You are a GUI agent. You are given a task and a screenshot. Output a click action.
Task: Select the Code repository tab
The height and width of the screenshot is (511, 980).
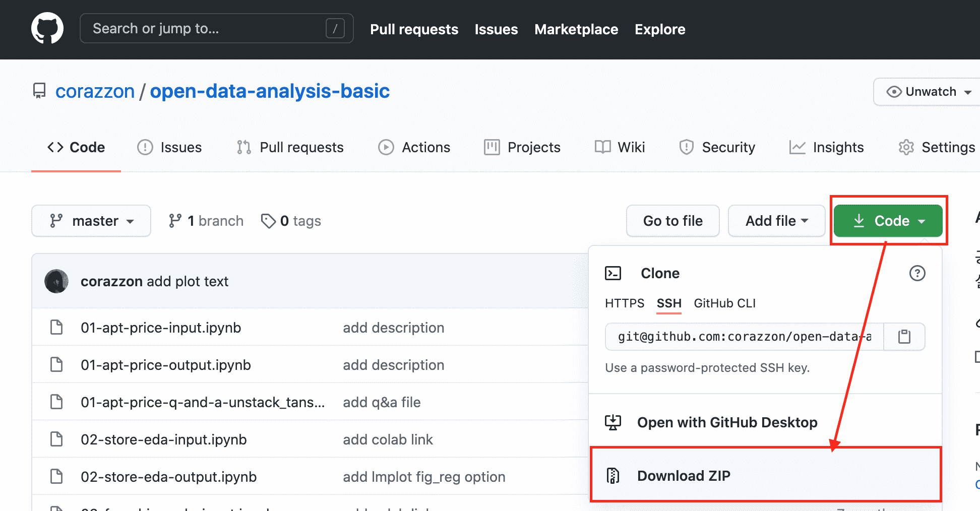76,147
